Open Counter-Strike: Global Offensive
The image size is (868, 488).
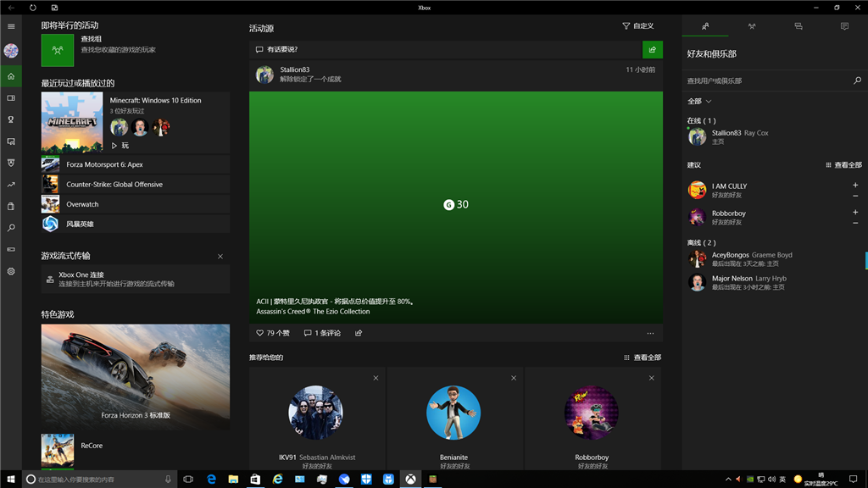[136, 184]
